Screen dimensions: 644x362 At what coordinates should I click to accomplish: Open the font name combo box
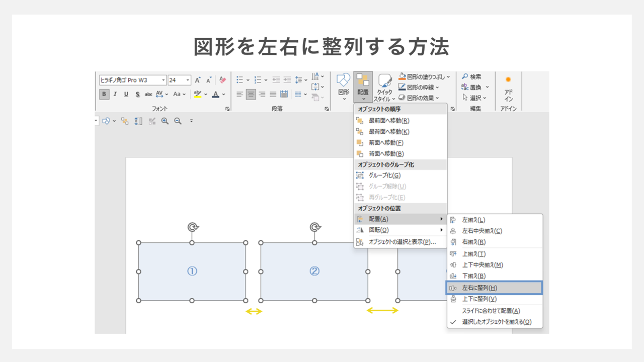click(133, 80)
